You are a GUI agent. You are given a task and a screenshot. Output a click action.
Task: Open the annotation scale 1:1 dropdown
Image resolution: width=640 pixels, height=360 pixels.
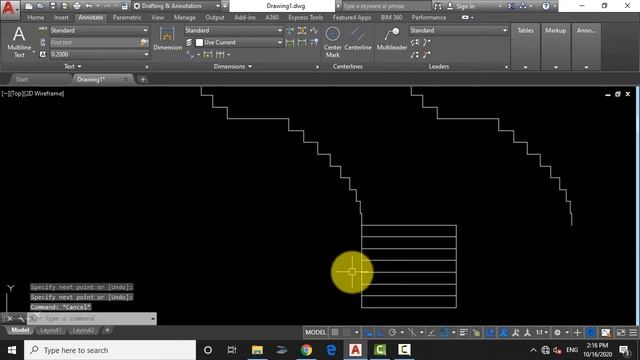point(542,333)
